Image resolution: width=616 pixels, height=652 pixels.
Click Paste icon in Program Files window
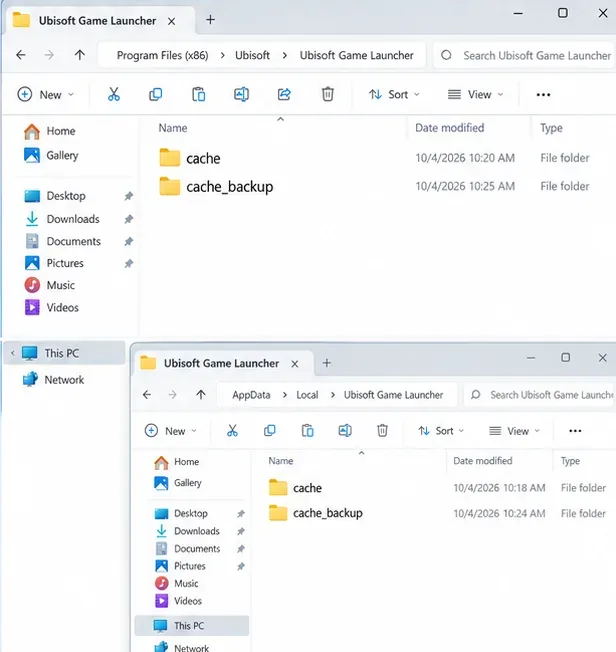click(198, 94)
